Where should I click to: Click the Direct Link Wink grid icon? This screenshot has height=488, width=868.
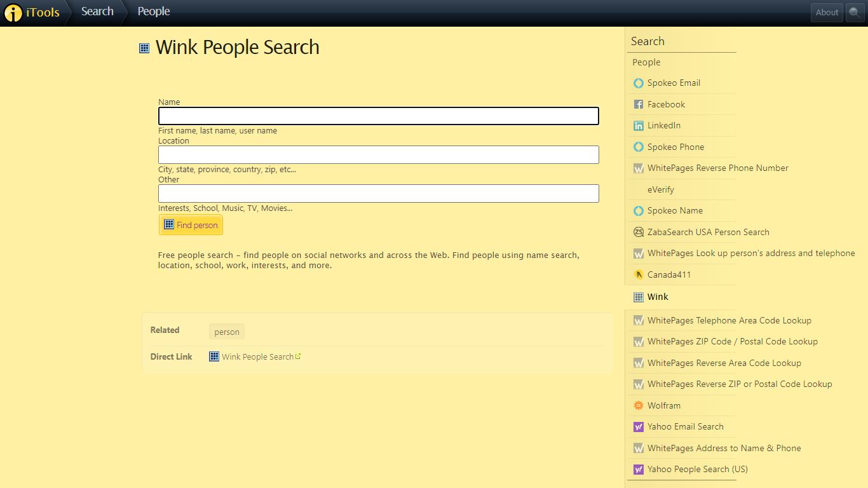(214, 356)
